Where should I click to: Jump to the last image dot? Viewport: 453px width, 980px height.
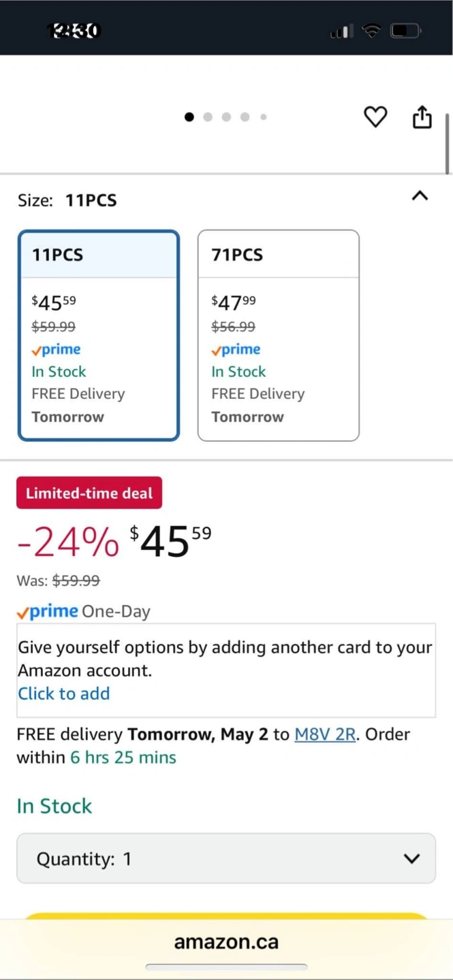pyautogui.click(x=264, y=117)
